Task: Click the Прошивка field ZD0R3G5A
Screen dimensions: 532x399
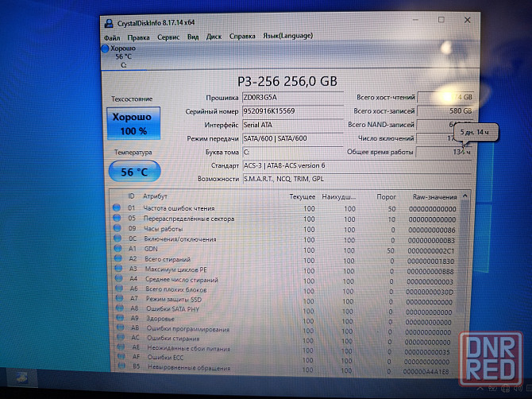Action: click(x=293, y=98)
